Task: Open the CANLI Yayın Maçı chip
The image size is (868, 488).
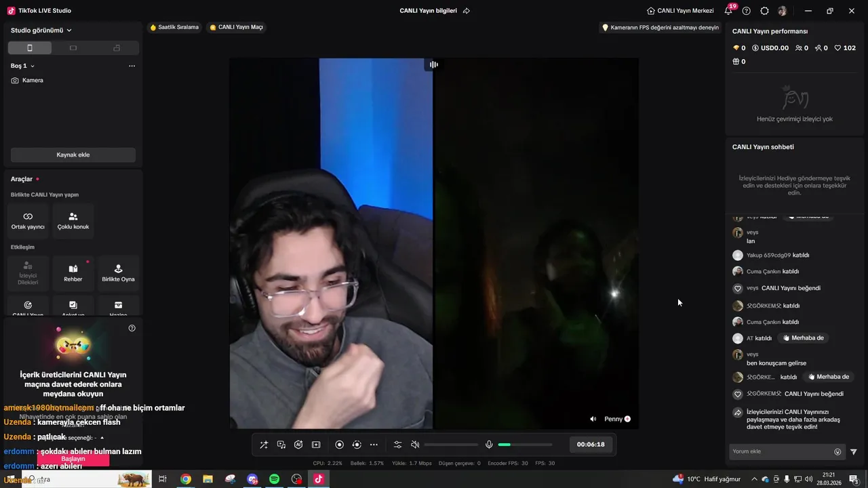Action: [x=236, y=27]
